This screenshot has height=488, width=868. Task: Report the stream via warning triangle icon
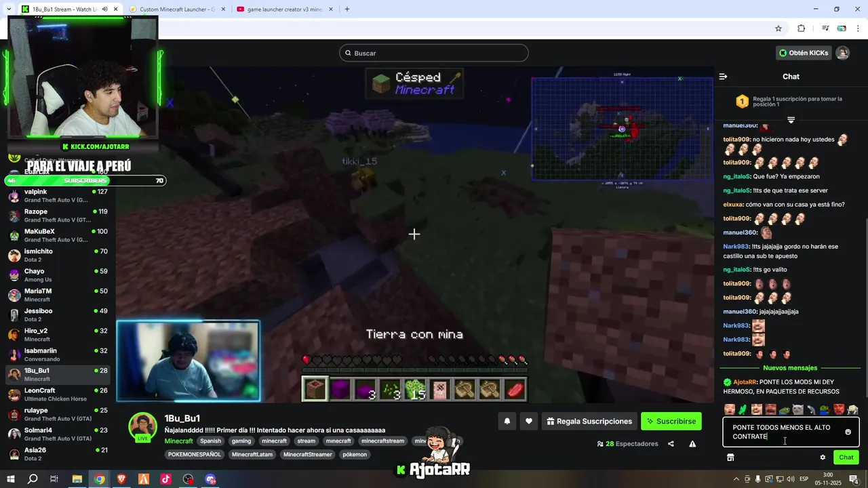(x=692, y=444)
